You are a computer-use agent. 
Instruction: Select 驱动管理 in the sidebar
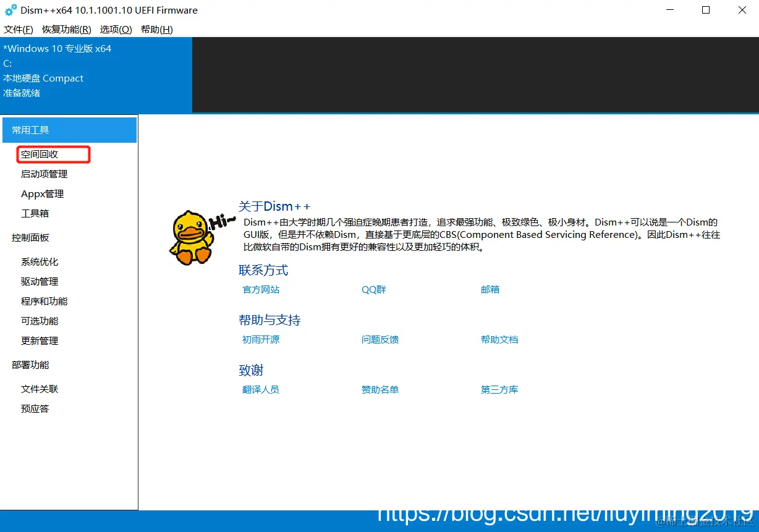(40, 281)
